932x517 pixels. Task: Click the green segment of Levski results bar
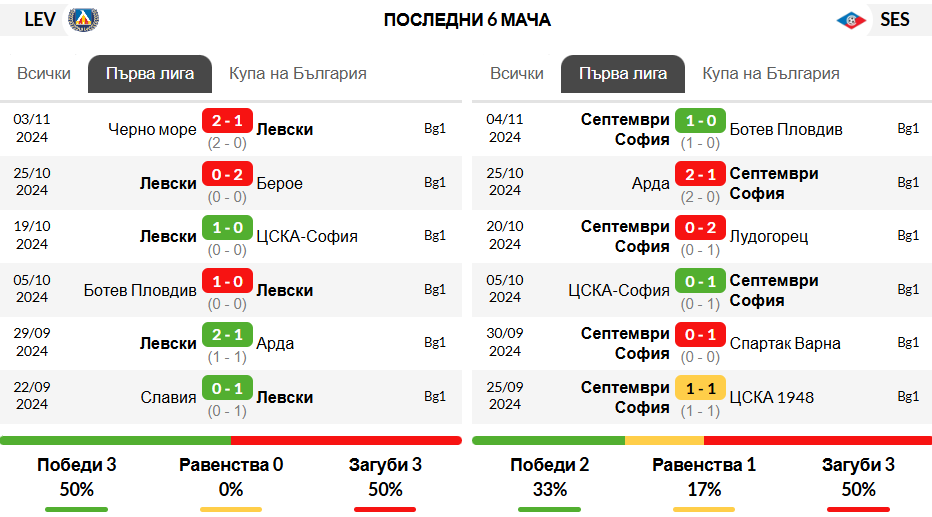[x=115, y=440]
